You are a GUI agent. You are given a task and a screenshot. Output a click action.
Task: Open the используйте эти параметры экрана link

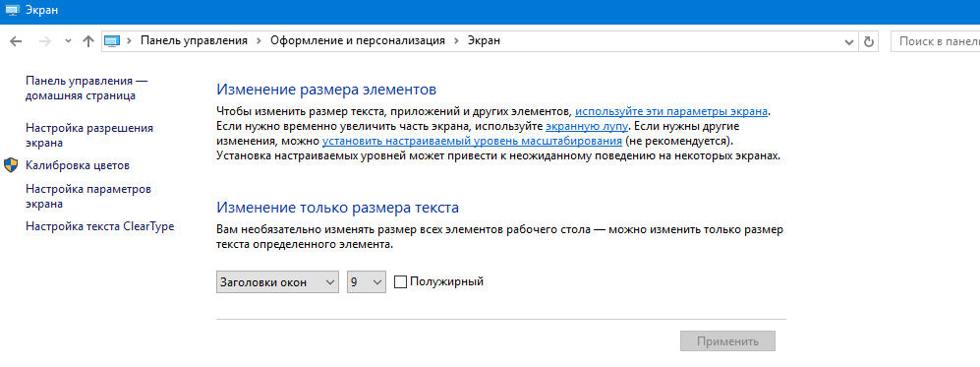point(671,112)
